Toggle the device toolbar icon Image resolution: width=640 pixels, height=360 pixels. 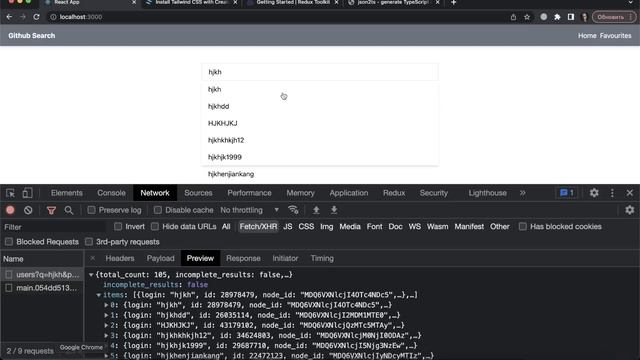tap(27, 193)
